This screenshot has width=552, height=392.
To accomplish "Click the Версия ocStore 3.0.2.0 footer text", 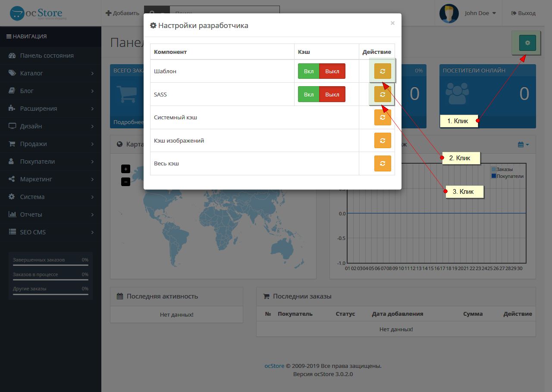I will coord(323,374).
